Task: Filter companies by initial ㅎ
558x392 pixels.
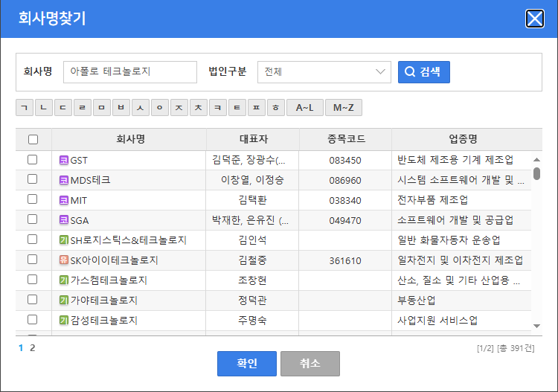Action: click(x=276, y=107)
